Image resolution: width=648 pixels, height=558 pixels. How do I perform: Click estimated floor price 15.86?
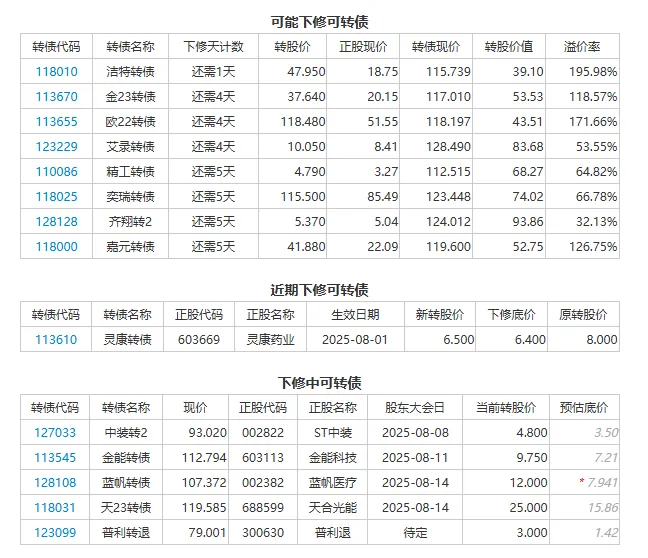coord(603,508)
